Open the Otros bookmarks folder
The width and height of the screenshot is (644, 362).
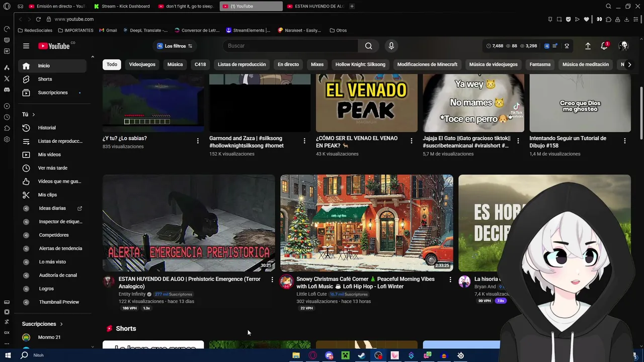pos(338,30)
